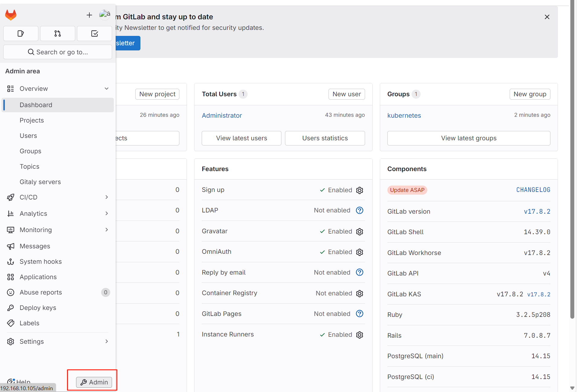Click the Messages megaphone icon
This screenshot has height=392, width=577.
coord(11,246)
